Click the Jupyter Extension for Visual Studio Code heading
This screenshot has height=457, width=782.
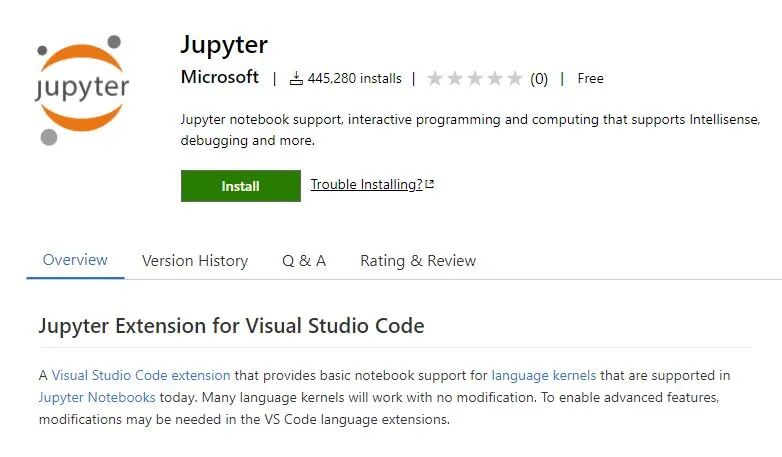[231, 326]
